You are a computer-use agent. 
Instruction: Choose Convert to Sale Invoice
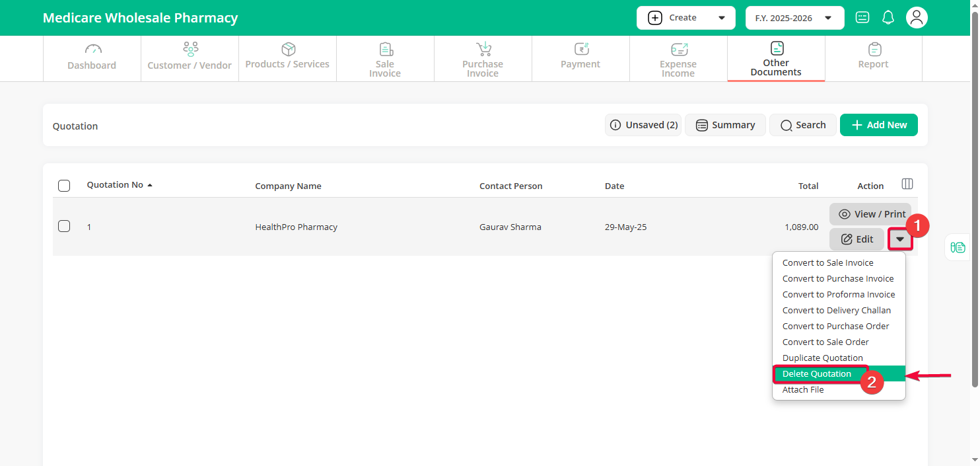[839, 262]
